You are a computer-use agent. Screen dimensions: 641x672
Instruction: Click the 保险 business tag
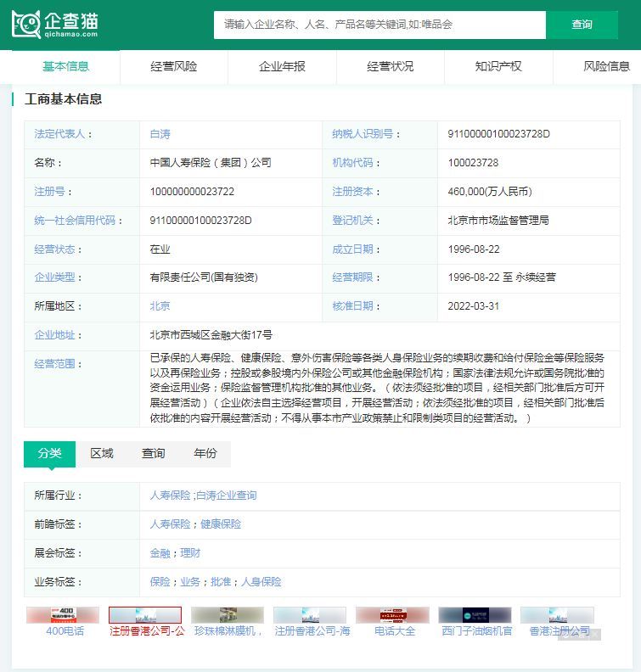[160, 581]
